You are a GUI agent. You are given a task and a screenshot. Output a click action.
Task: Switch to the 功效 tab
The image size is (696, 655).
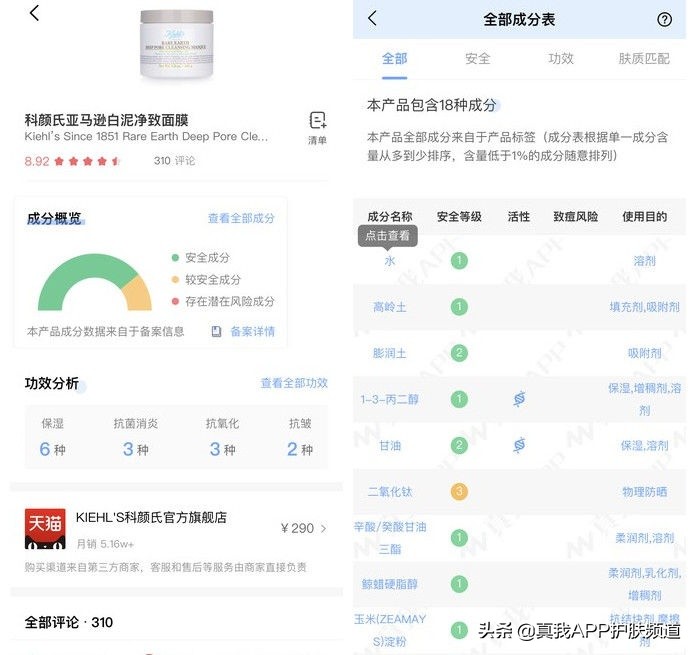coord(561,59)
